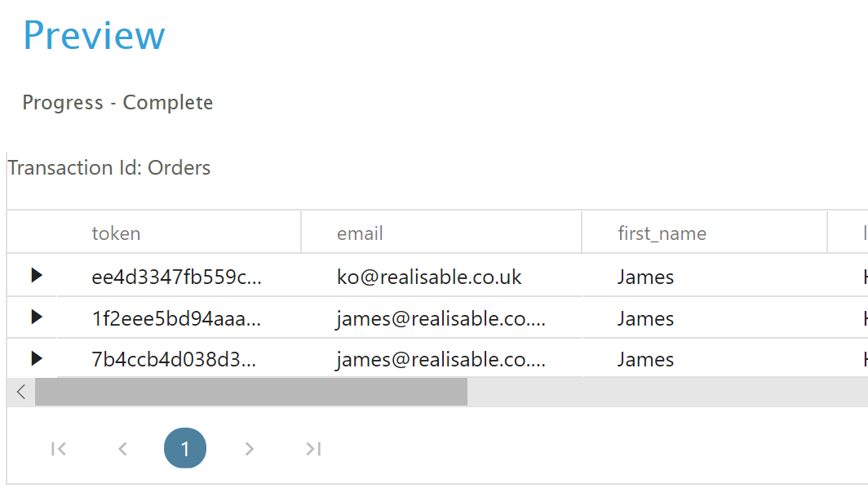This screenshot has width=868, height=497.
Task: Select page 1 in the pager
Action: point(185,449)
